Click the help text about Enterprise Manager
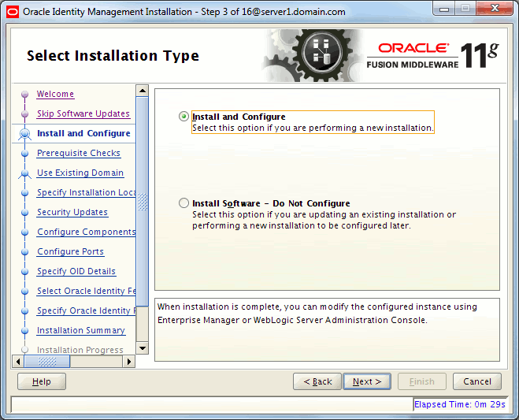 (317, 314)
